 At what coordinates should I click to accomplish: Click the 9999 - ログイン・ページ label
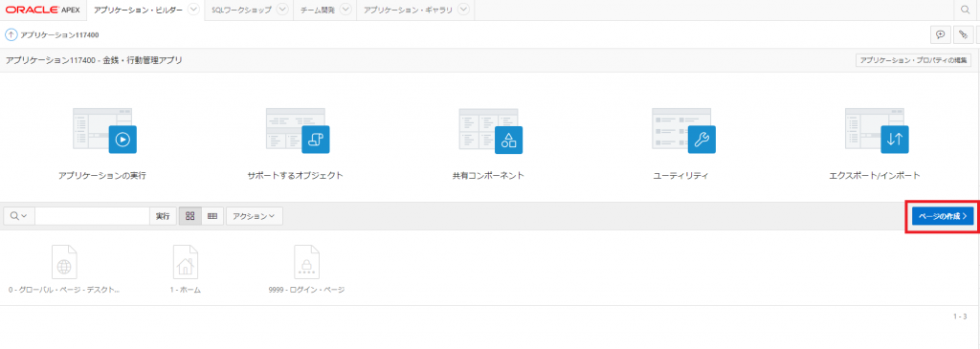[x=307, y=291]
